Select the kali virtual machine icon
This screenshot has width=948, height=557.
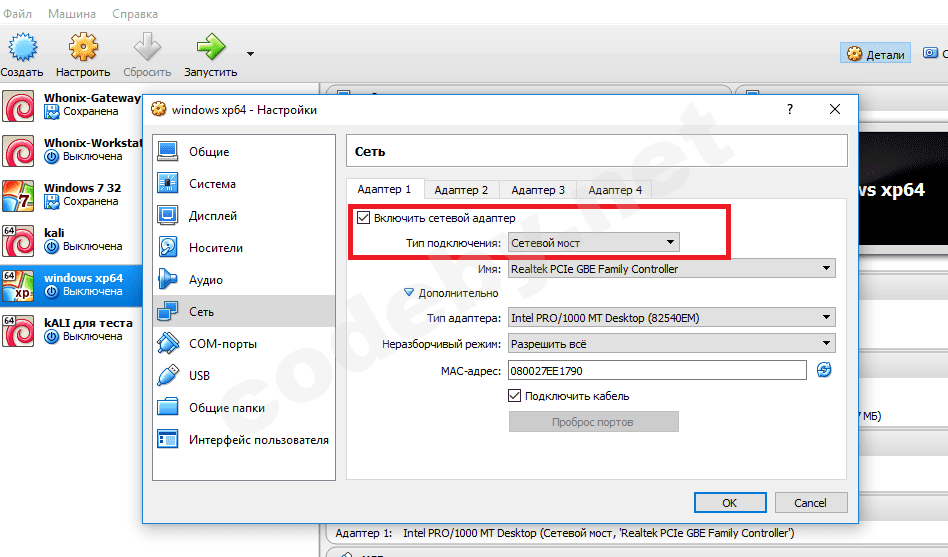point(18,240)
